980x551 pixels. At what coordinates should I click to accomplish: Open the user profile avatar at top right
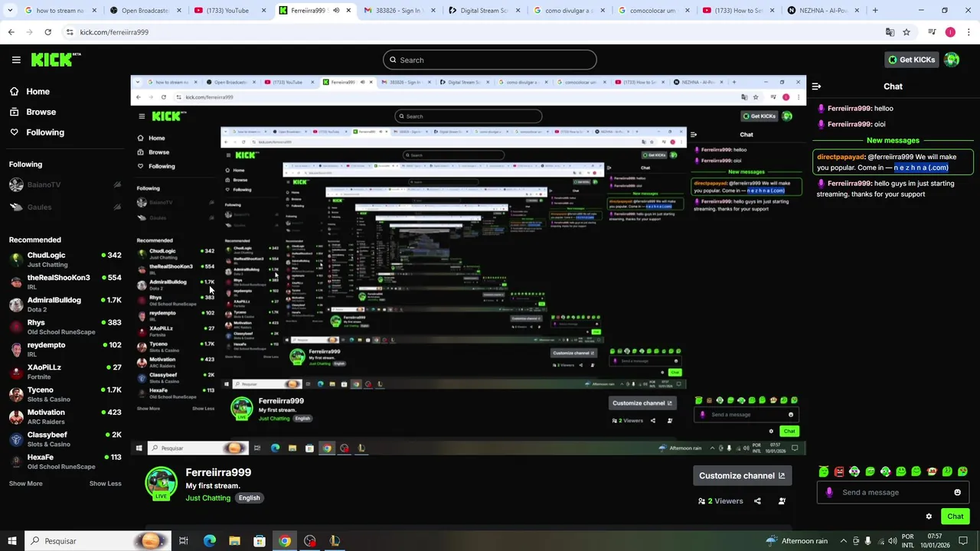(952, 60)
